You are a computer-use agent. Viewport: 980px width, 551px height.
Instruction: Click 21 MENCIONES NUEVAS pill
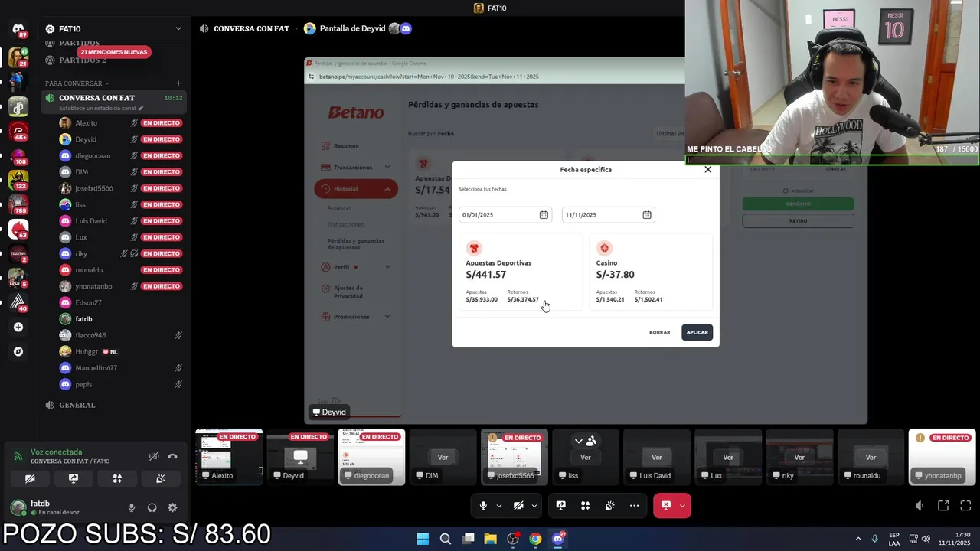[x=113, y=52]
